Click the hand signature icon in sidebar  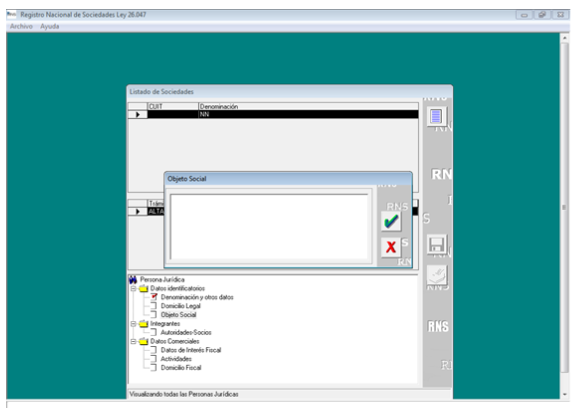tap(437, 275)
